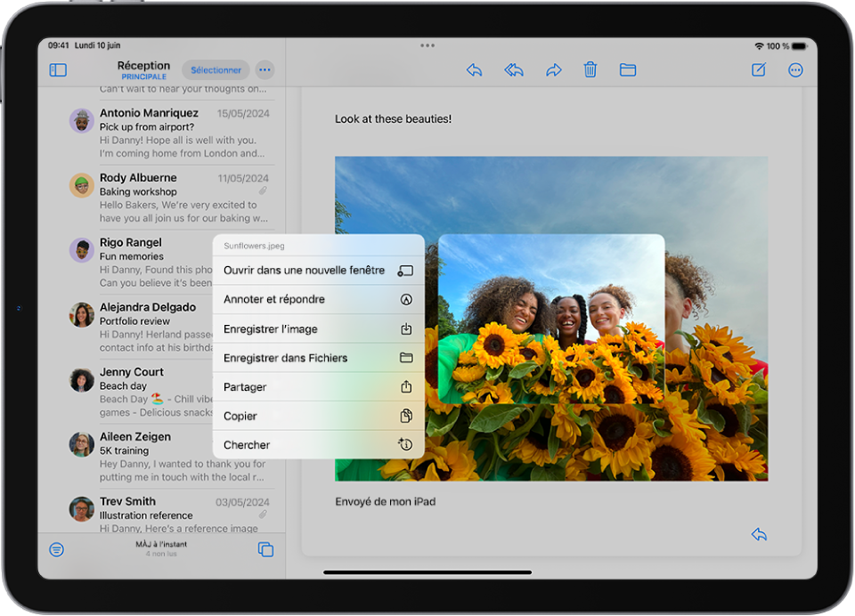Forward the email with arrow icon
The image size is (855, 616).
pyautogui.click(x=554, y=70)
